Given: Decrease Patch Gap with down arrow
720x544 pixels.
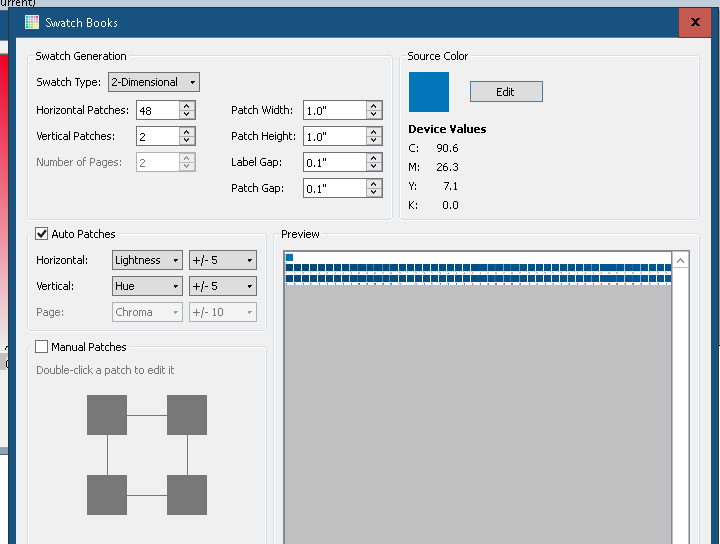Looking at the screenshot, I should 374,193.
